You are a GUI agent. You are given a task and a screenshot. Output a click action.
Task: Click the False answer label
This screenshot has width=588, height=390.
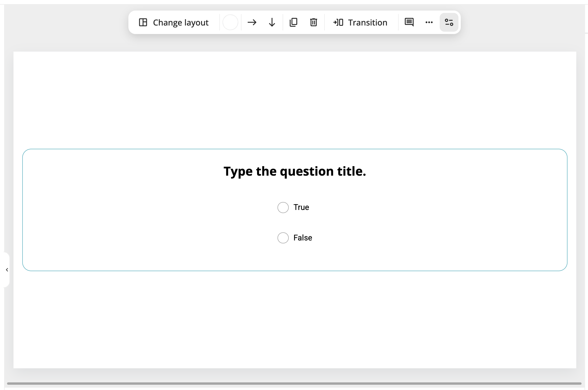tap(303, 238)
